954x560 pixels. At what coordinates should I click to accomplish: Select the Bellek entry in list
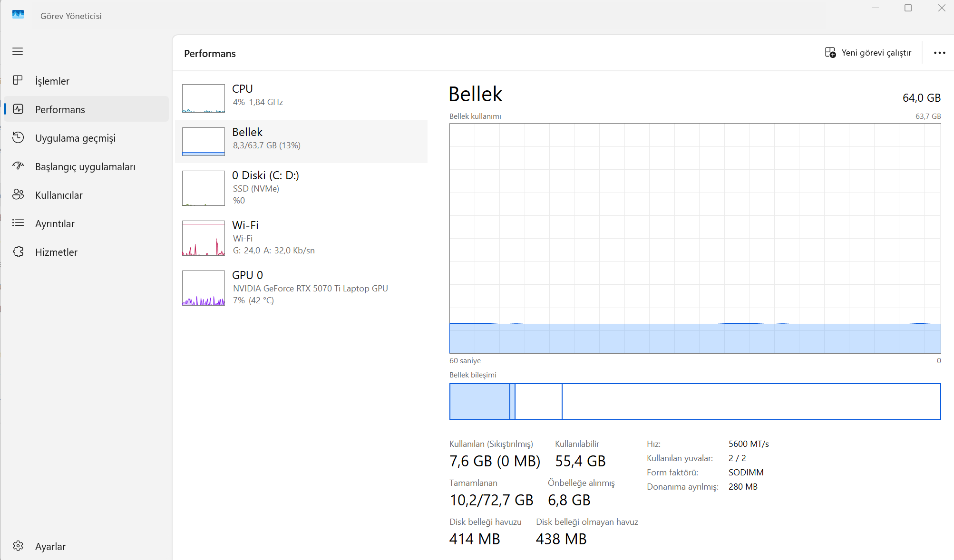click(301, 141)
